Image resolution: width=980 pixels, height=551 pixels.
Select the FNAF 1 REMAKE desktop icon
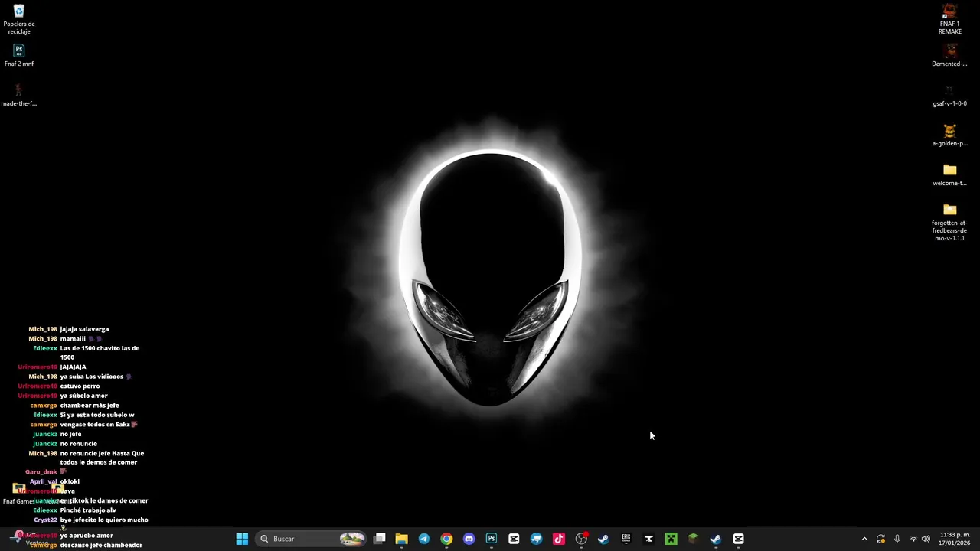950,19
